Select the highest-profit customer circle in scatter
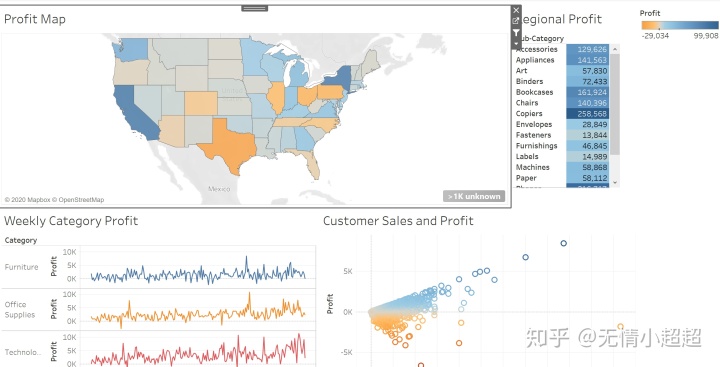The height and width of the screenshot is (367, 720). [563, 243]
